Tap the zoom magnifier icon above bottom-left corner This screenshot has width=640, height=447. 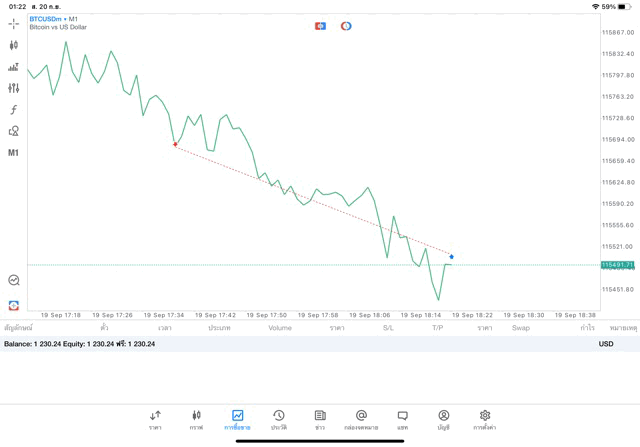coord(14,281)
